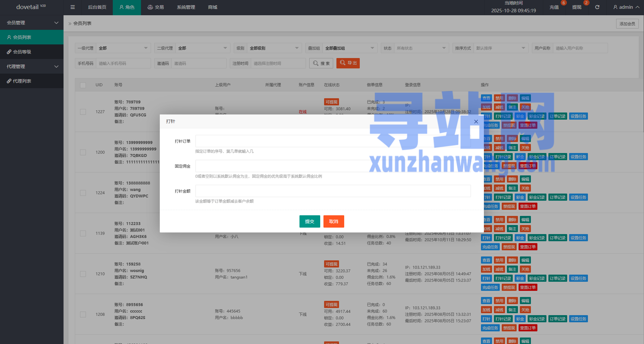The height and width of the screenshot is (344, 644).
Task: Expand the admin user dropdown
Action: coord(626,7)
